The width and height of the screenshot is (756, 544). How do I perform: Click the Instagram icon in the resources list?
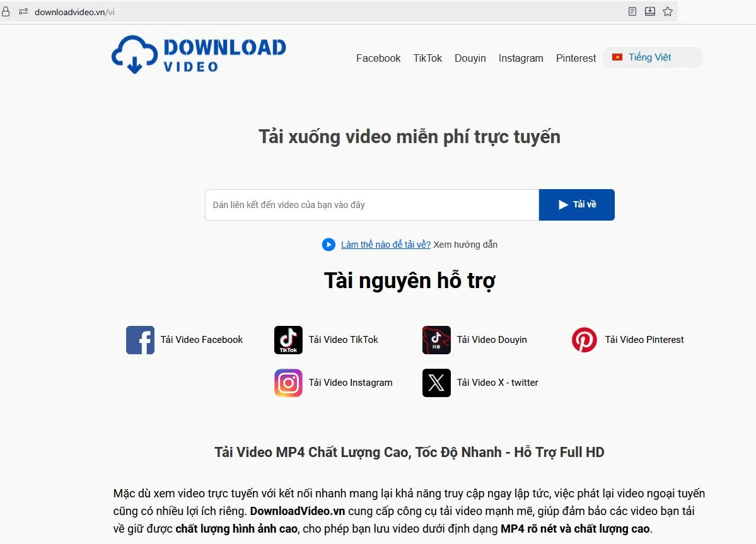(x=288, y=383)
